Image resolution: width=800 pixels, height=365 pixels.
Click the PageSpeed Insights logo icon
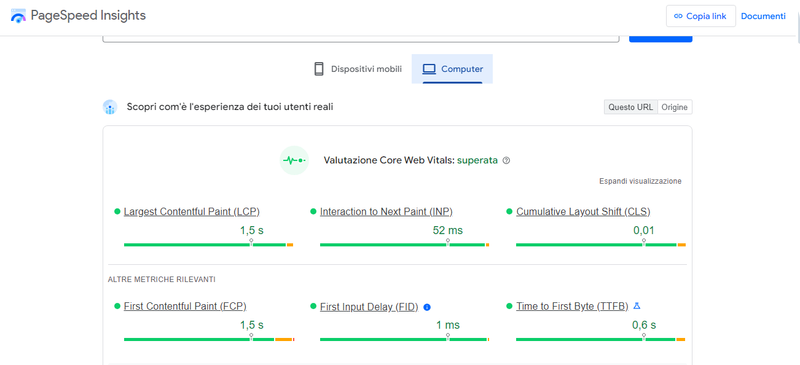18,16
